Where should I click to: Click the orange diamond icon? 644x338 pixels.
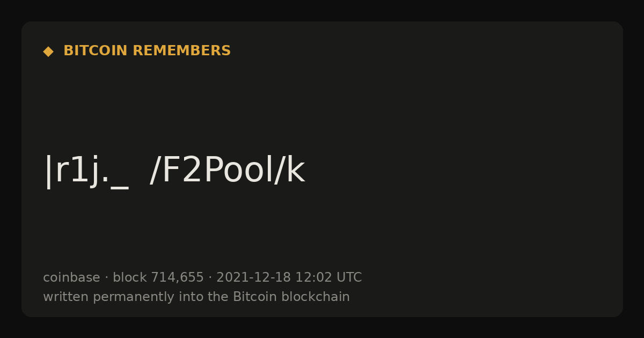point(48,52)
